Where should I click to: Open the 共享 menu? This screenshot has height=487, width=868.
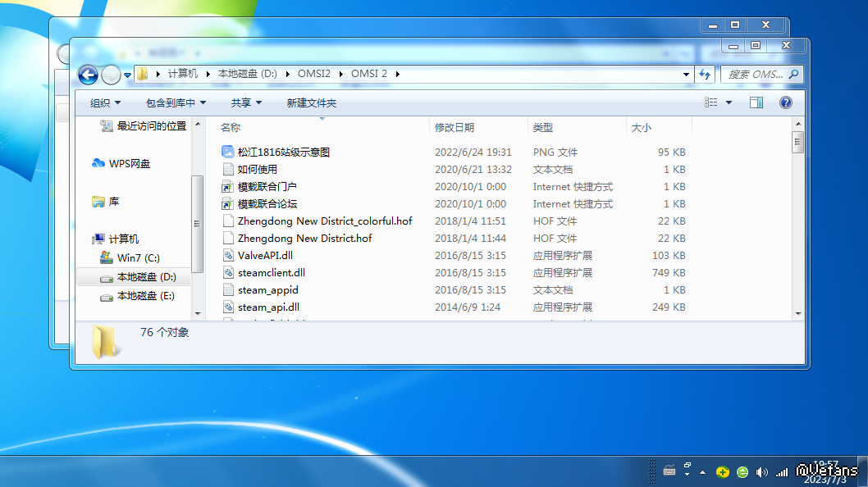point(246,103)
